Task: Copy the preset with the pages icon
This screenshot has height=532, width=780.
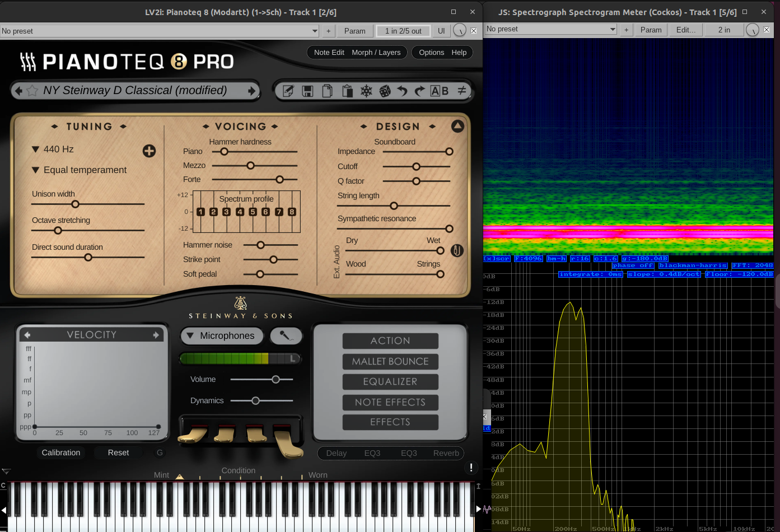Action: point(328,91)
